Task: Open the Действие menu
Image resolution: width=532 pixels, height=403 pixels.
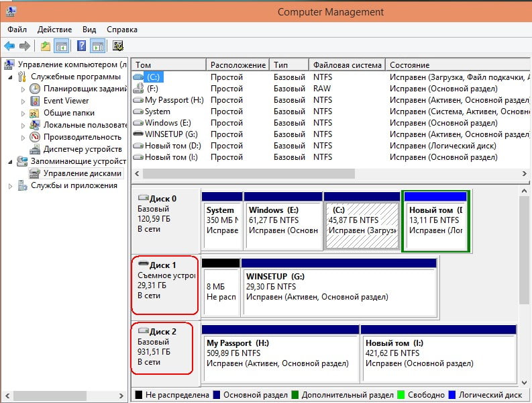Action: 54,30
